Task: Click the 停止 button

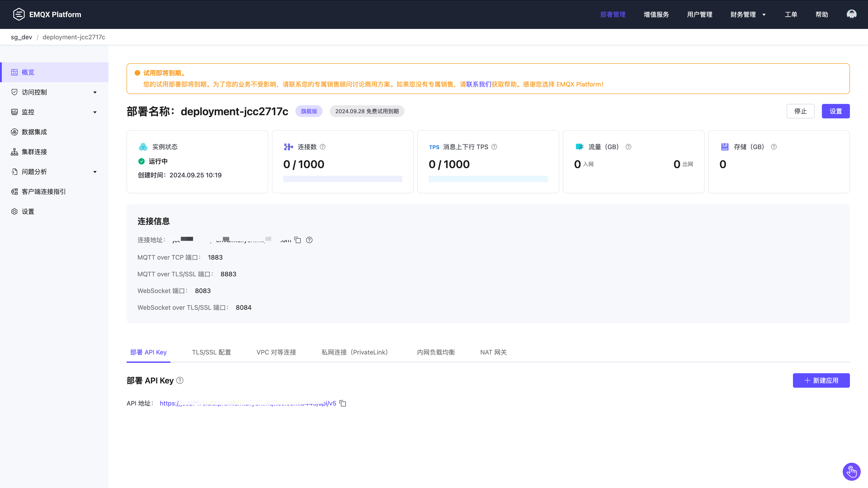Action: tap(800, 111)
